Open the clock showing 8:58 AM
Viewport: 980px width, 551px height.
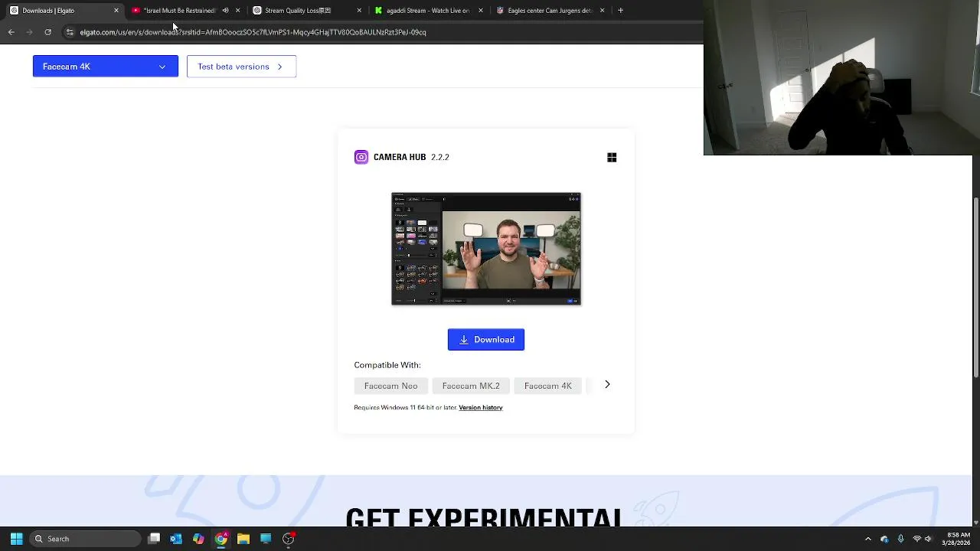coord(958,539)
